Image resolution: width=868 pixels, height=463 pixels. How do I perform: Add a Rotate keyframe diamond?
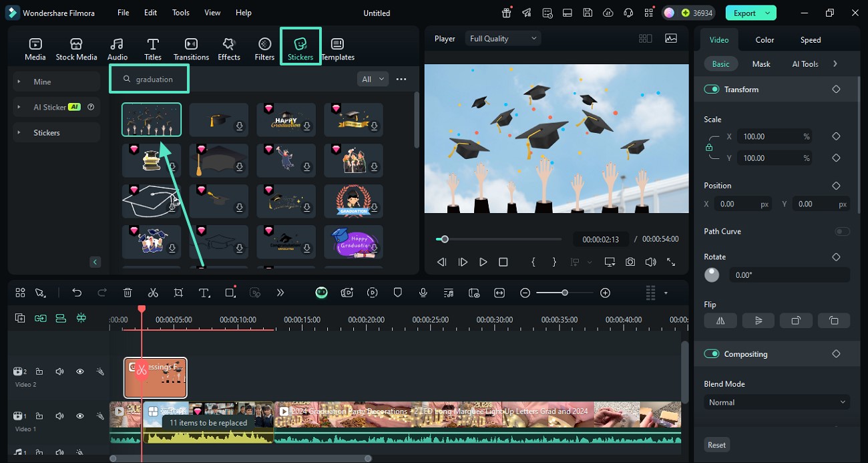(x=836, y=257)
